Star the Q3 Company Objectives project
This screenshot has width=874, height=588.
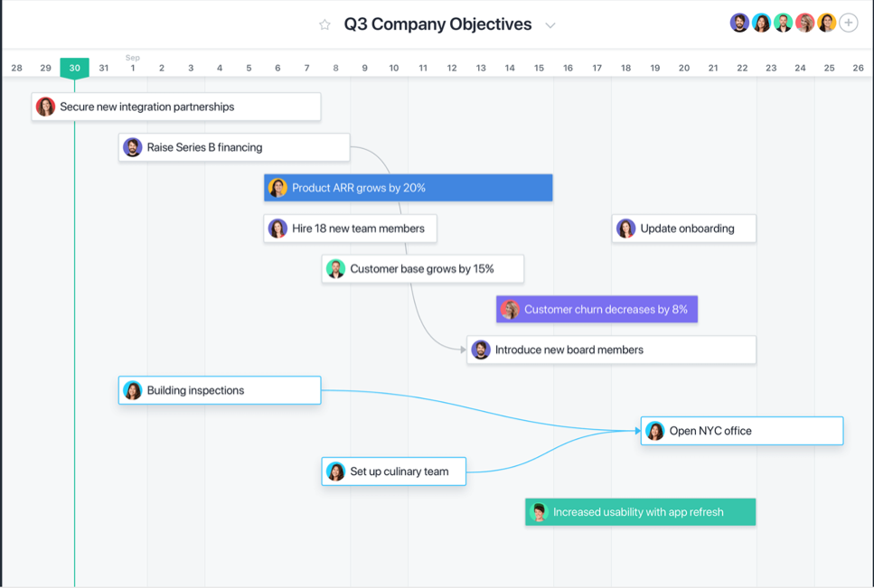pos(324,24)
